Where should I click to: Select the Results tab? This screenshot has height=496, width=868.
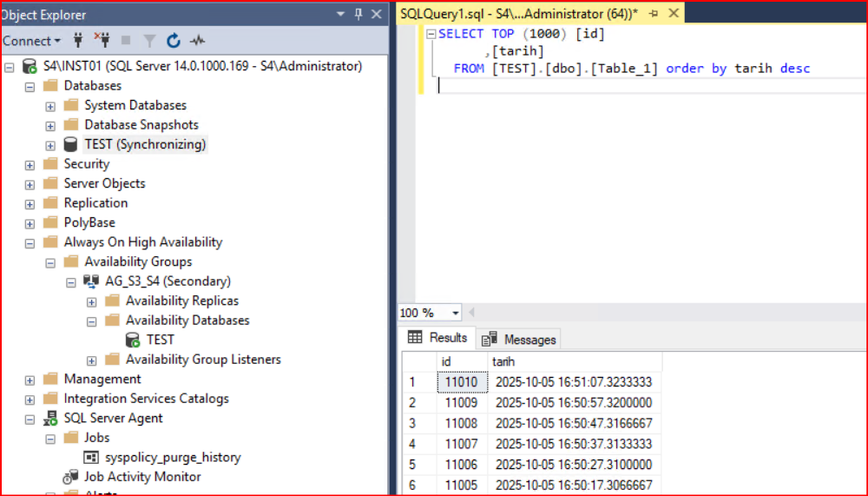(x=437, y=338)
